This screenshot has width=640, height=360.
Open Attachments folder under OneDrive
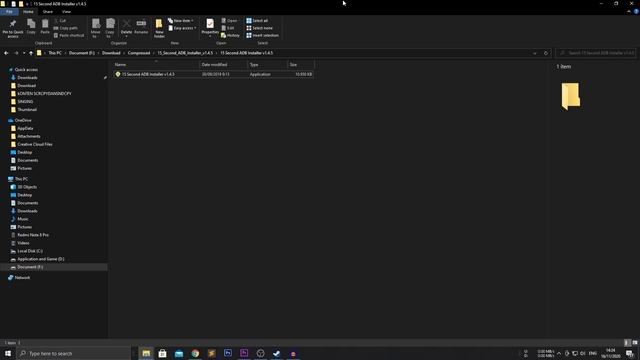click(29, 136)
